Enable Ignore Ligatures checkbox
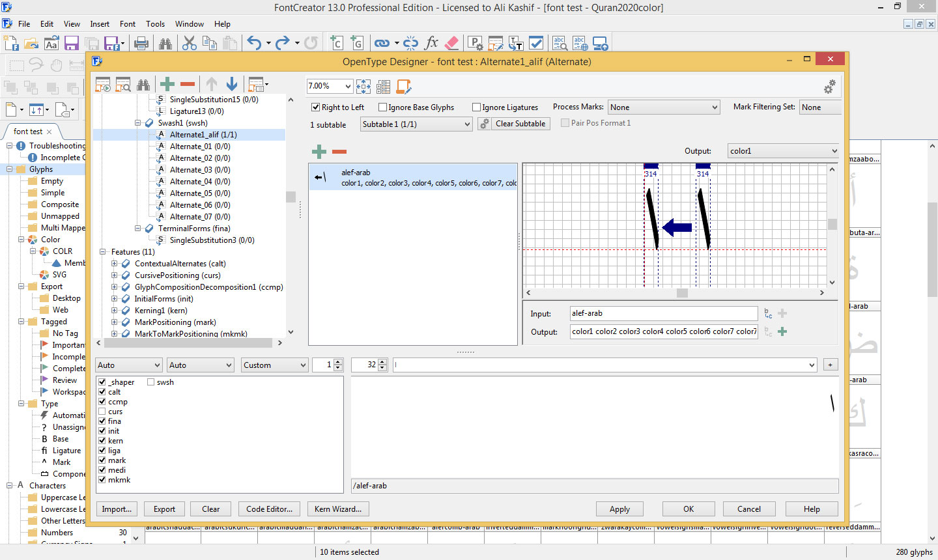Viewport: 938px width, 560px height. tap(477, 107)
